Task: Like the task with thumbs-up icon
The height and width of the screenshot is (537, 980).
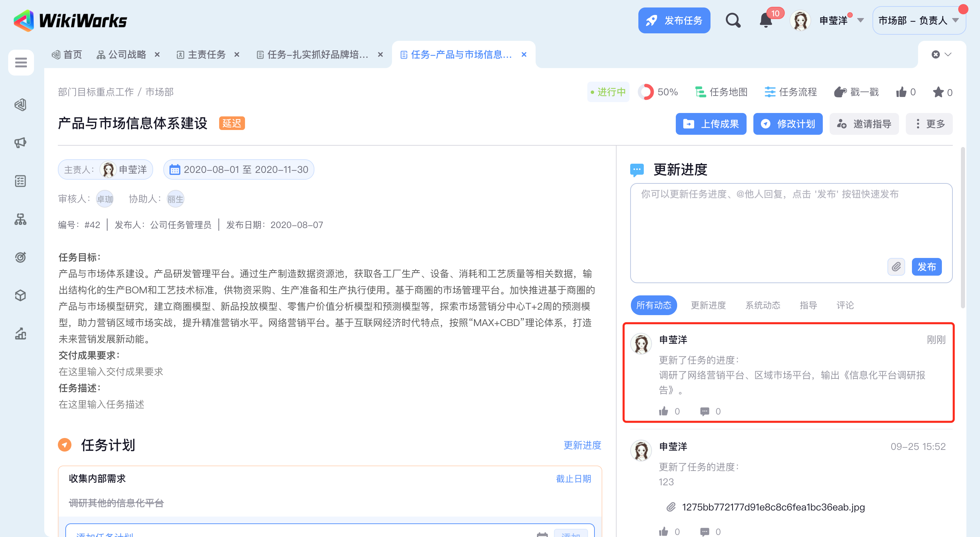Action: pos(901,92)
